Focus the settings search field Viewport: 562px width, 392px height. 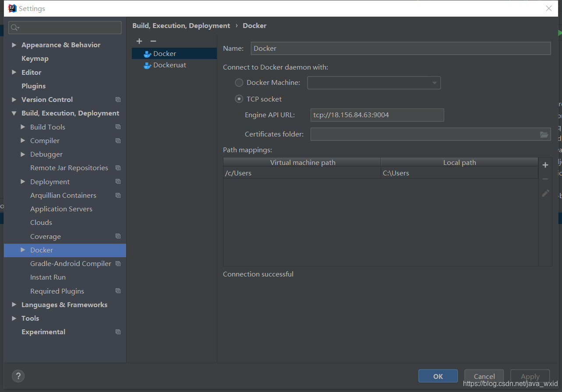(x=65, y=28)
